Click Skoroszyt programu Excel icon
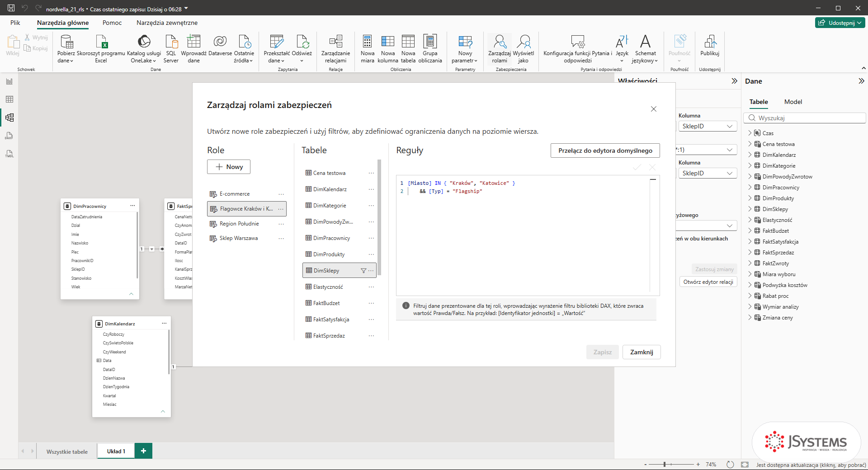Viewport: 868px width, 470px height. (x=101, y=49)
